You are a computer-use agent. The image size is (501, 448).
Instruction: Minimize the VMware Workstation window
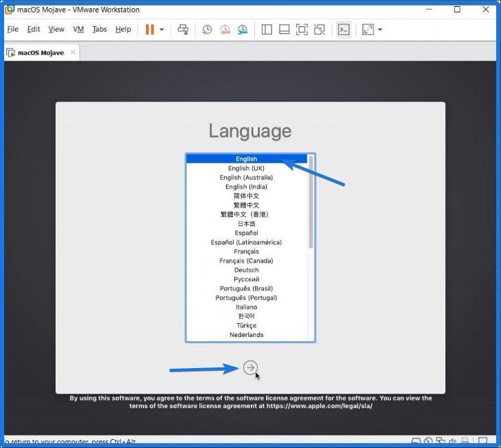pos(429,9)
